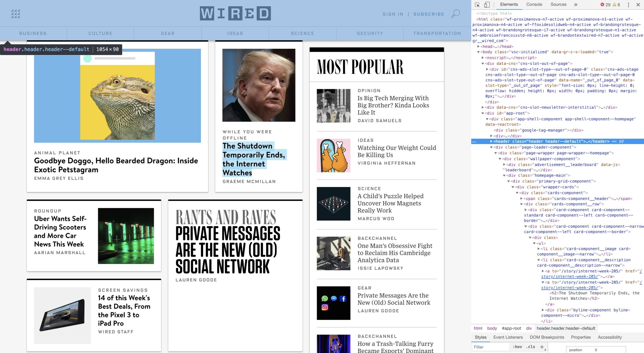644x353 pixels.
Task: Open Is Big Tech Merging With Big Brother
Action: pyautogui.click(x=393, y=105)
